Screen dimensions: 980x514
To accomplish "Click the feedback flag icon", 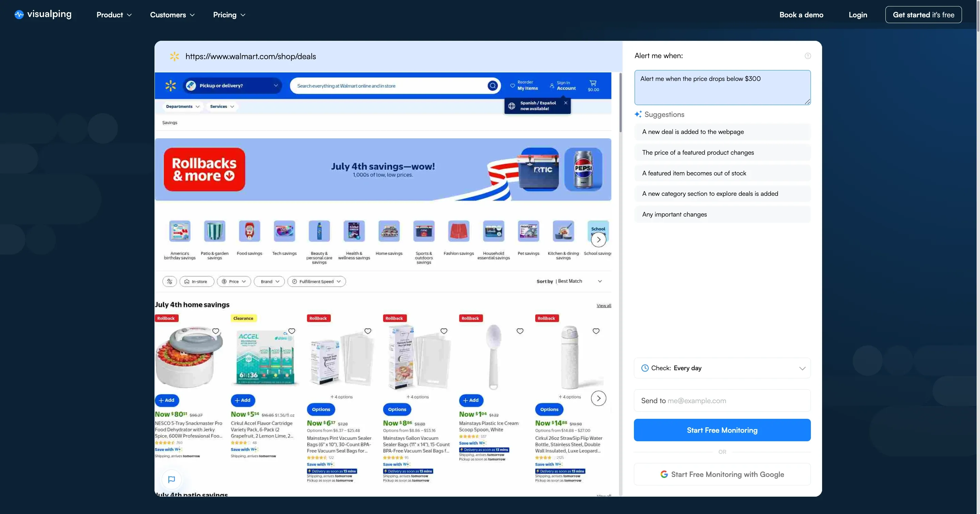I will coord(171,479).
